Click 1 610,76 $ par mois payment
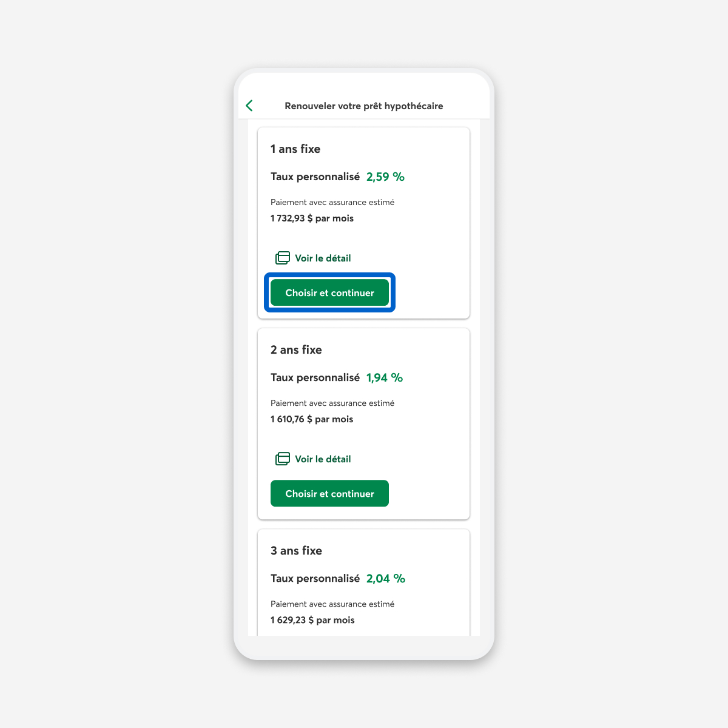Image resolution: width=728 pixels, height=728 pixels. (312, 419)
